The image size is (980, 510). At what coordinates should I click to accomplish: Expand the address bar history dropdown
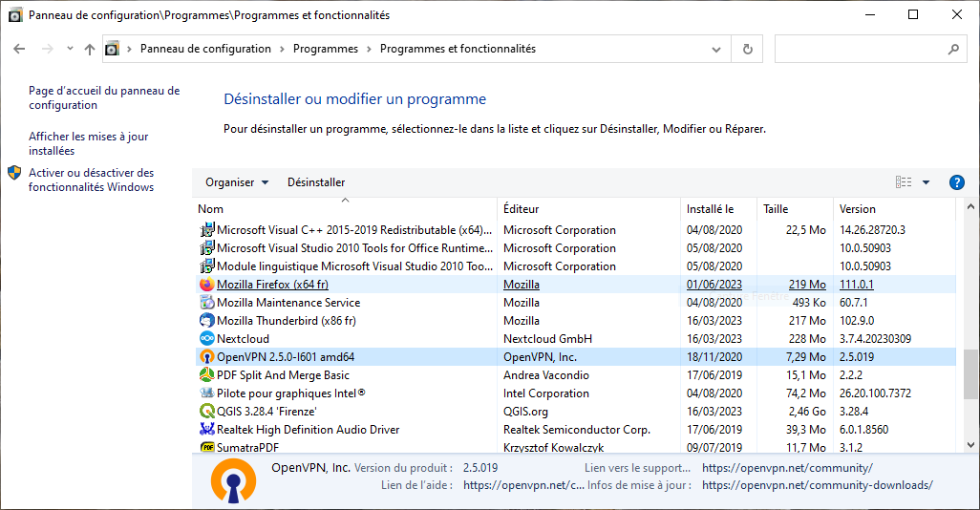pos(719,49)
